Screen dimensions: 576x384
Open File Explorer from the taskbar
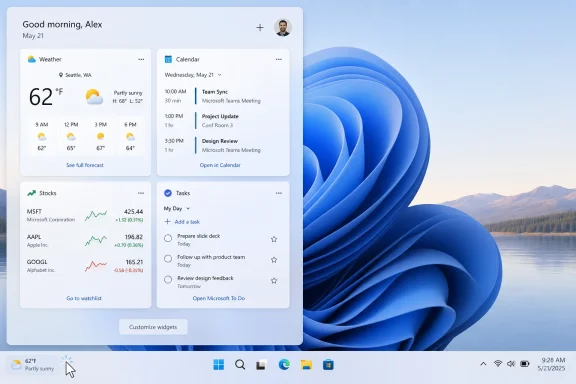click(306, 365)
